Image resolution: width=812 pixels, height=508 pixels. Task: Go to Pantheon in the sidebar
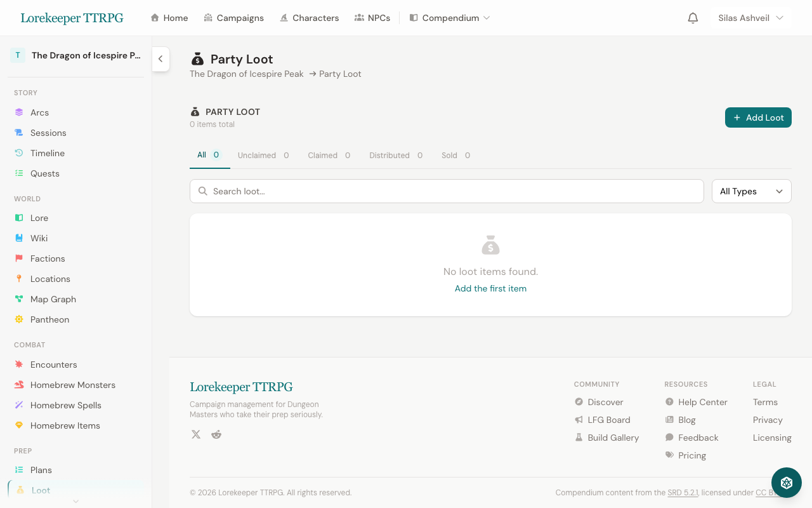click(x=49, y=319)
